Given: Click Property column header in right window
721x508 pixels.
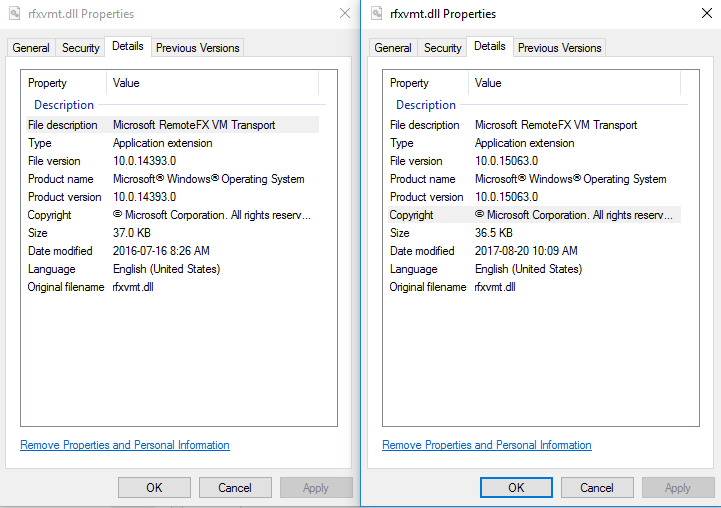Looking at the screenshot, I should pos(425,83).
